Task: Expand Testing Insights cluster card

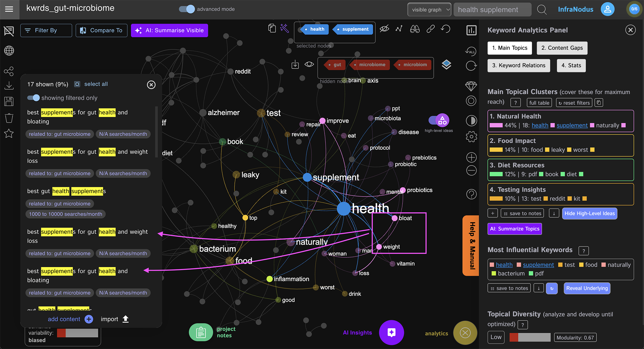Action: [x=561, y=194]
